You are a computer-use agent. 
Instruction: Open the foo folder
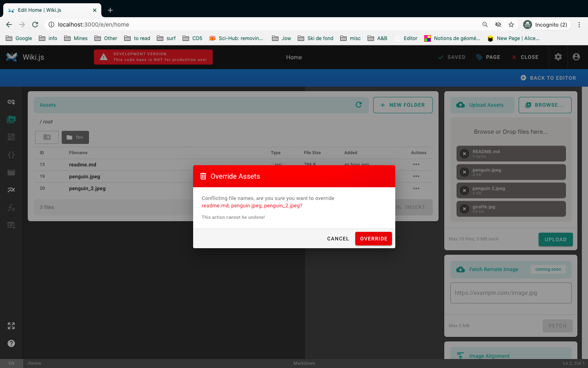click(x=75, y=137)
